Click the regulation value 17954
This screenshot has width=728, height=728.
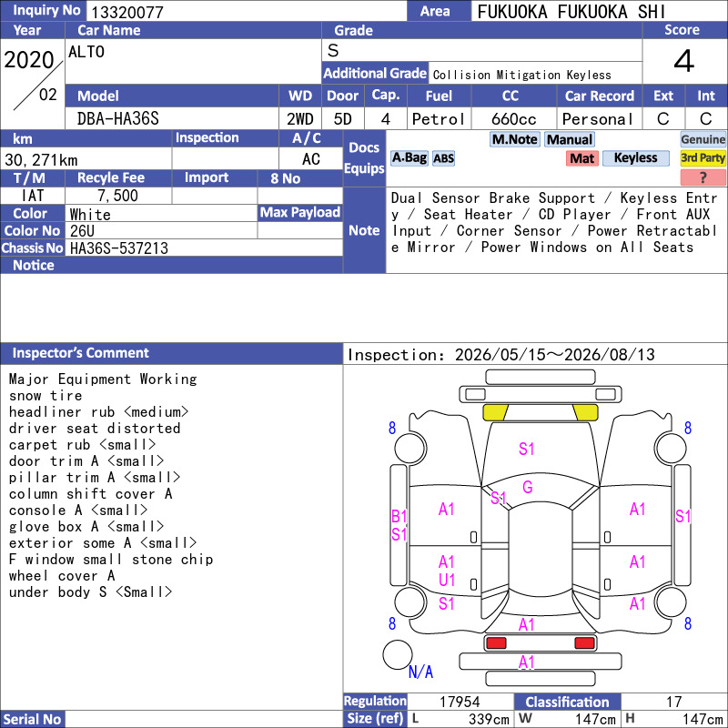pos(460,702)
